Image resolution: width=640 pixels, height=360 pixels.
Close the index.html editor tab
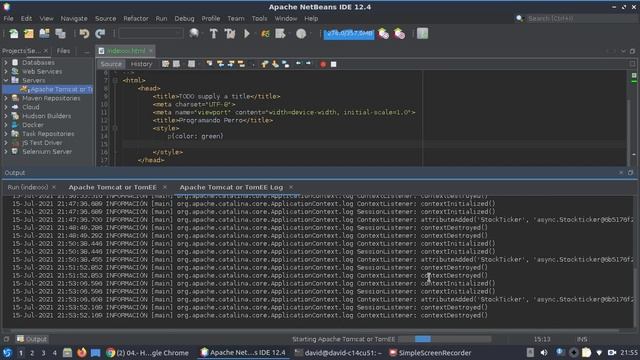(151, 51)
